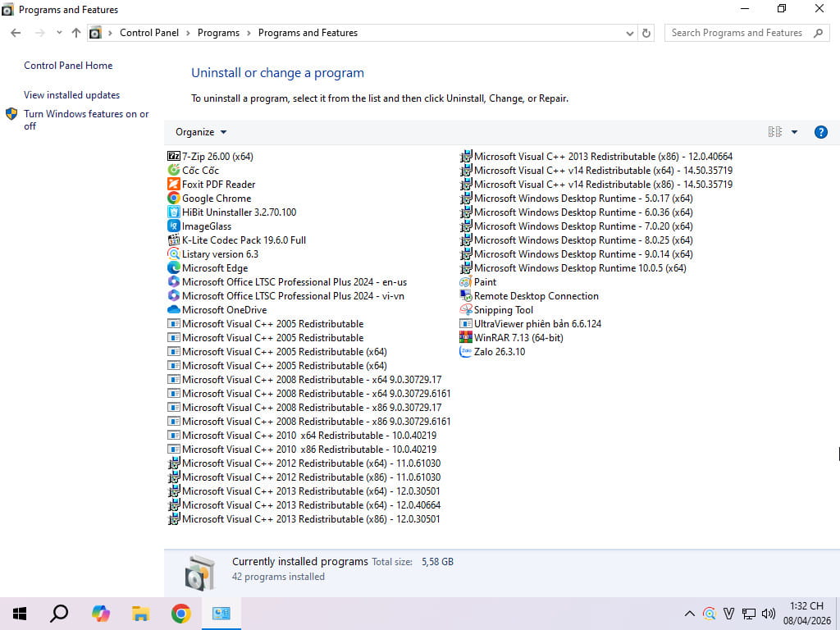Select Visual C++ 2013 Redistributable (x64) - 12.0.40664
The image size is (840, 630).
point(304,504)
